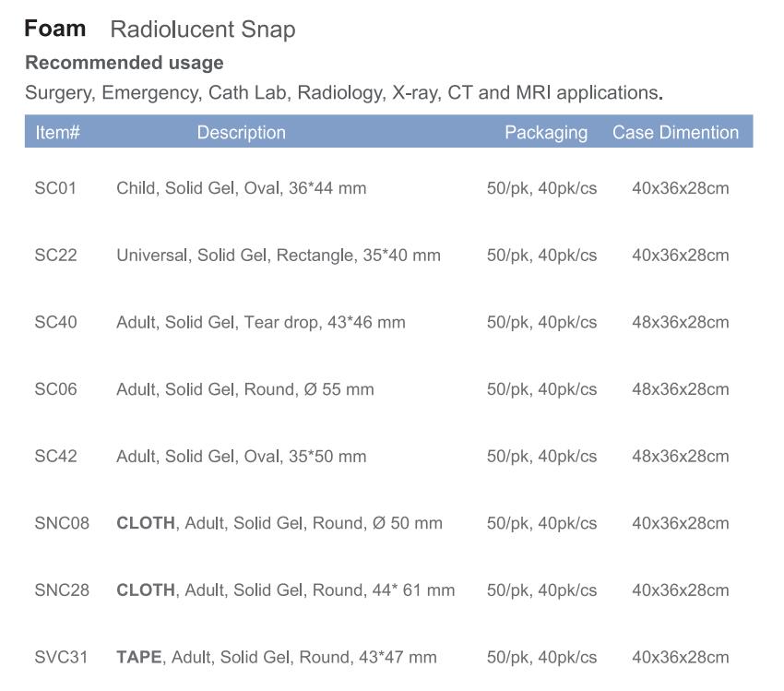Select item number SNC28
This screenshot has width=784, height=691.
coord(62,590)
